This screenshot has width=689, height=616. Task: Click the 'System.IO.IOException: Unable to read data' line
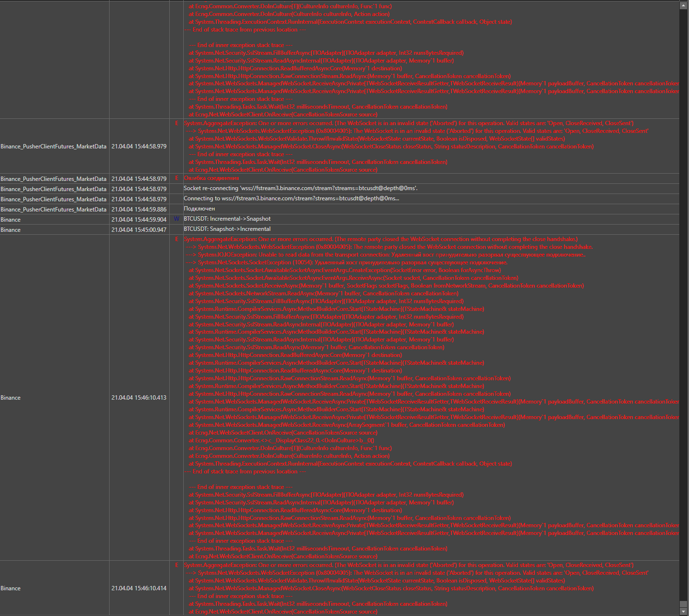[385, 255]
